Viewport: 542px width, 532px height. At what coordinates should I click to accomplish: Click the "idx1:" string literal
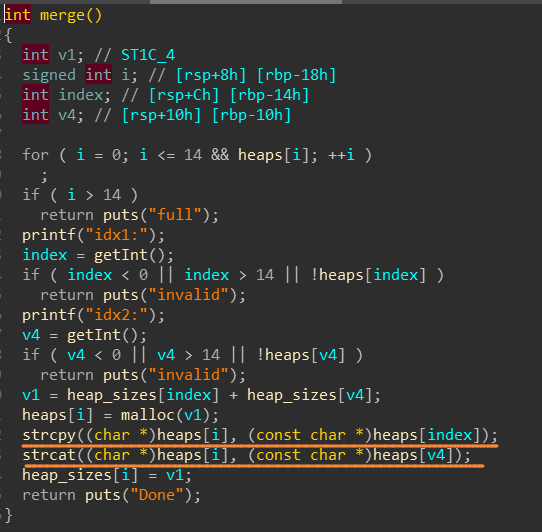pyautogui.click(x=116, y=235)
